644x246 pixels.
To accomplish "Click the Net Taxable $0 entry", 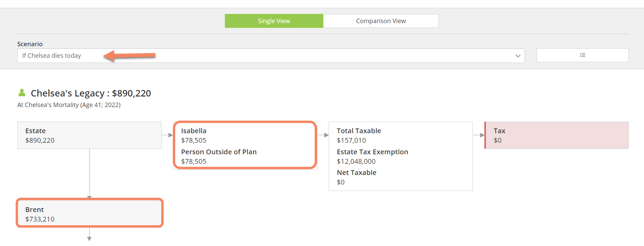I will point(357,177).
